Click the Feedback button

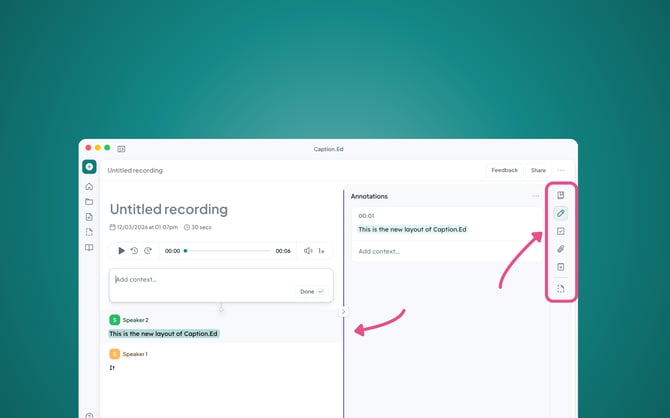pyautogui.click(x=504, y=170)
